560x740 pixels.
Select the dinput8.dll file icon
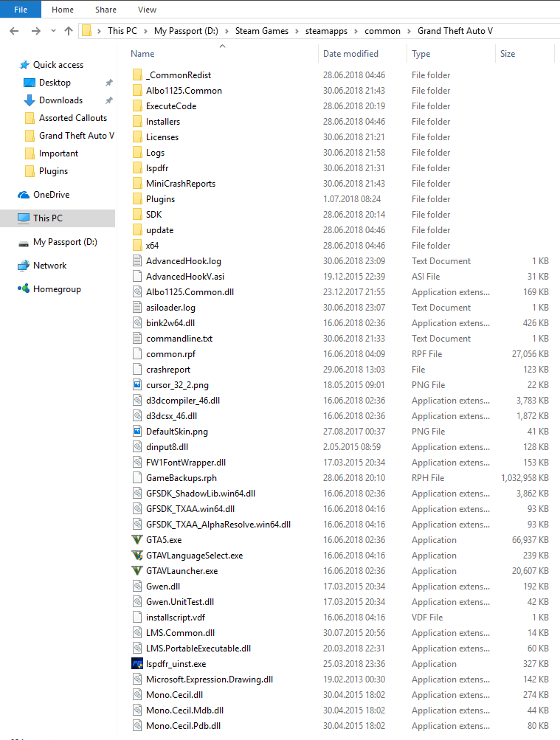coord(137,446)
